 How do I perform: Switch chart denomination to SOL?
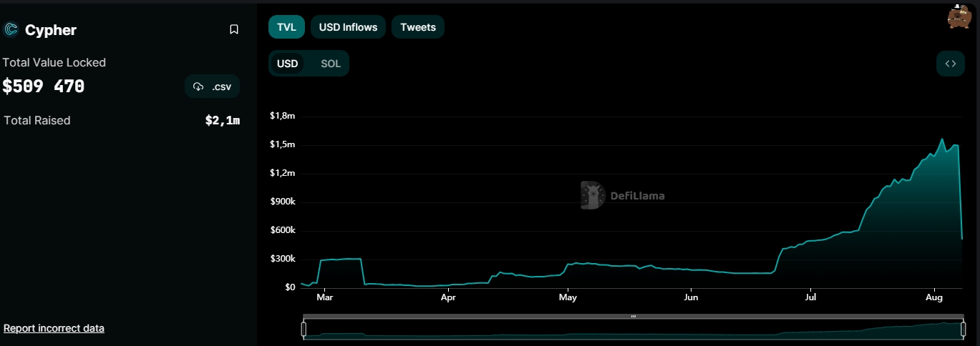click(x=331, y=64)
